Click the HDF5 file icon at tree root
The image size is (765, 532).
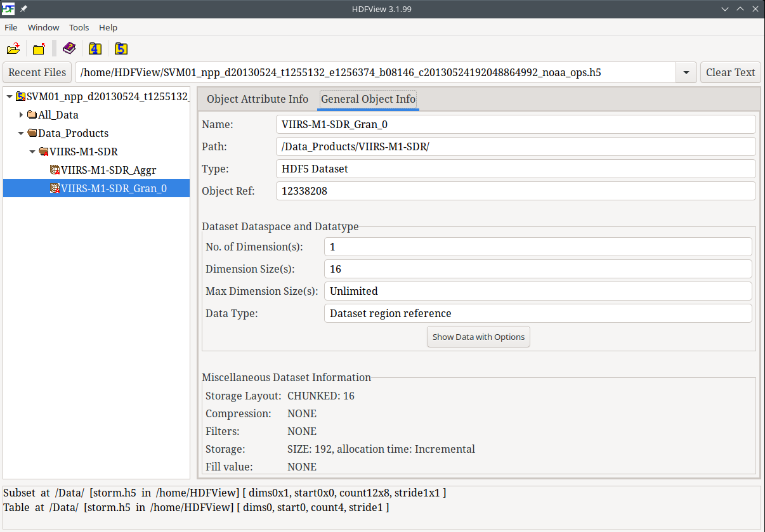pyautogui.click(x=21, y=96)
